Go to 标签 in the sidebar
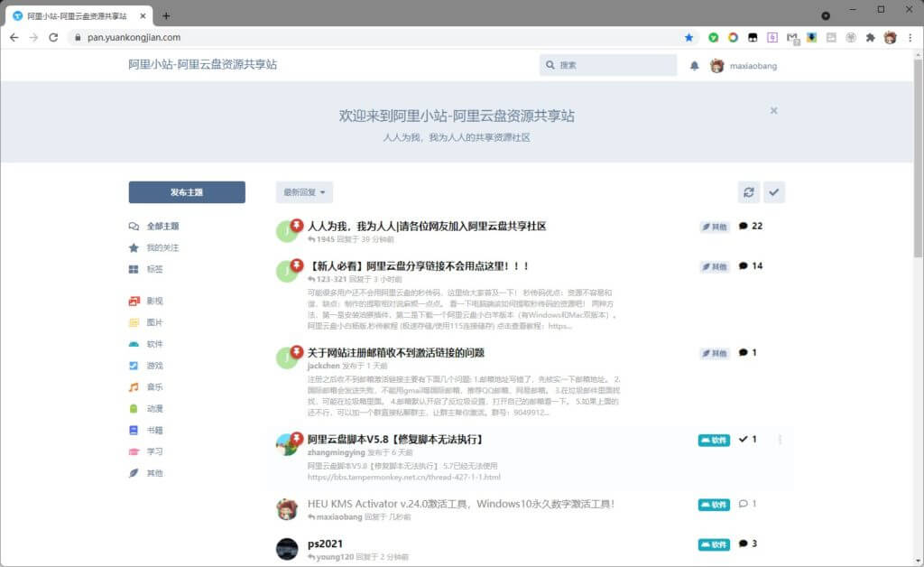 [155, 270]
